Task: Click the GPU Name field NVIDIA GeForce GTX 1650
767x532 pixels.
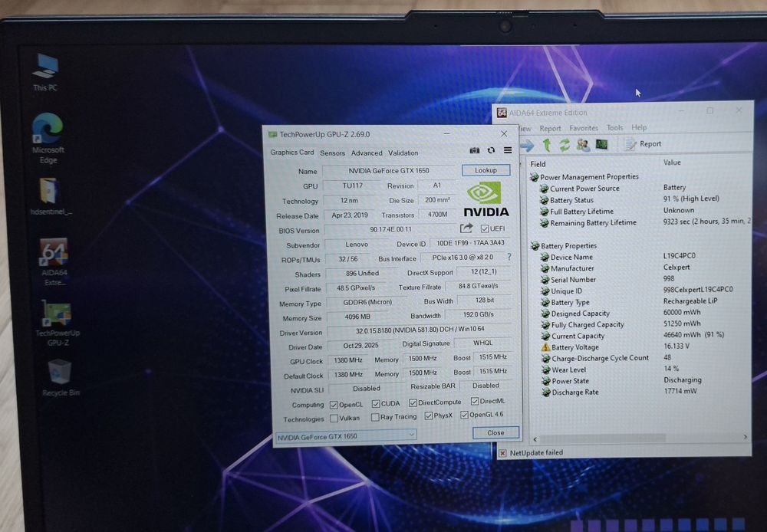Action: tap(389, 171)
